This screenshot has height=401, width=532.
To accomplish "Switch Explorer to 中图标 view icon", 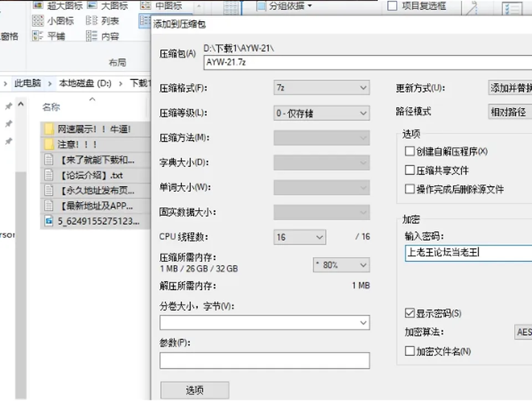I will pos(146,5).
